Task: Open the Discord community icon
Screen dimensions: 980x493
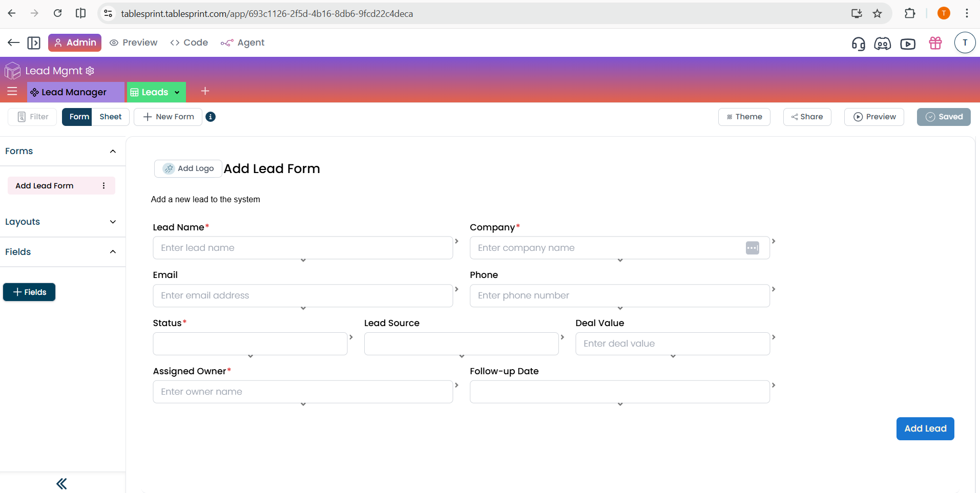Action: (x=882, y=44)
